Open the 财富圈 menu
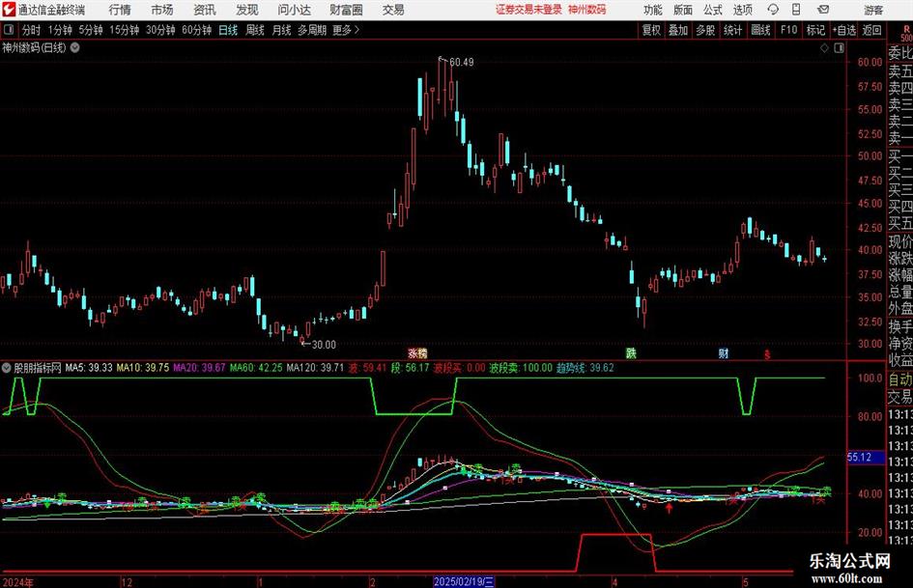This screenshot has width=913, height=588. coord(346,10)
